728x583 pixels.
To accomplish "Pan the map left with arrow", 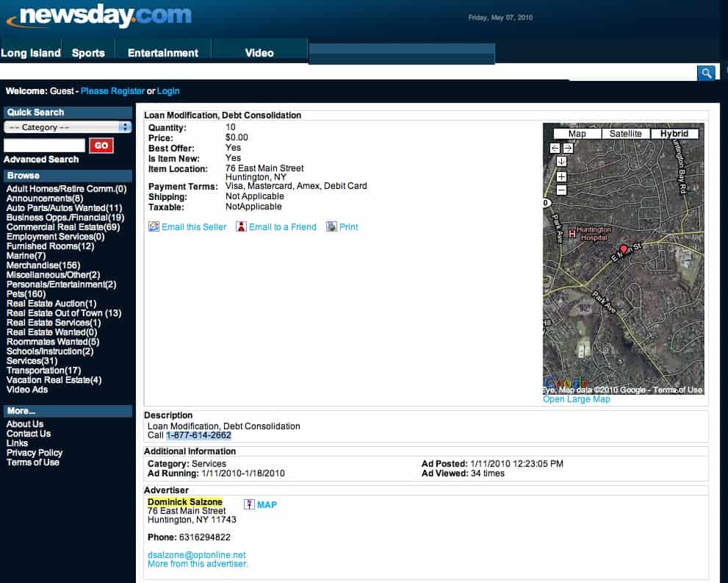I will click(555, 148).
